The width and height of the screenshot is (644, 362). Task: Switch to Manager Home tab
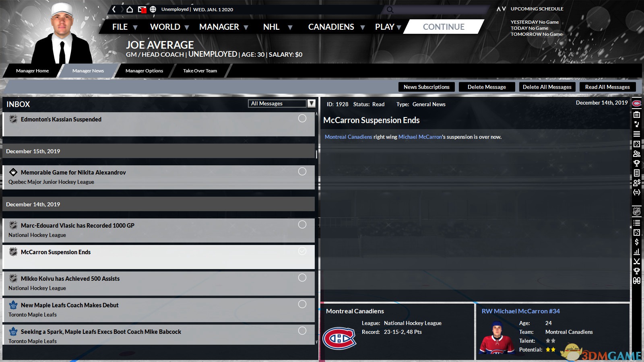(x=32, y=71)
